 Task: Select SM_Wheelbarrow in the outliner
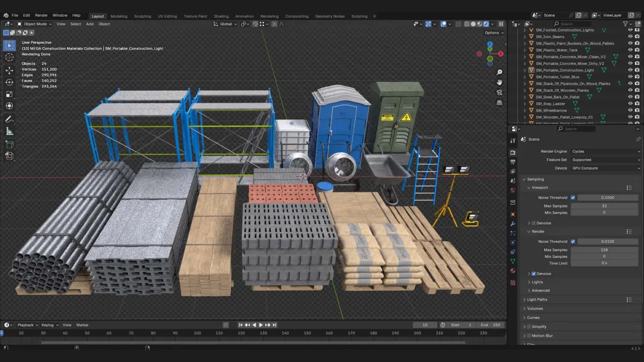551,110
